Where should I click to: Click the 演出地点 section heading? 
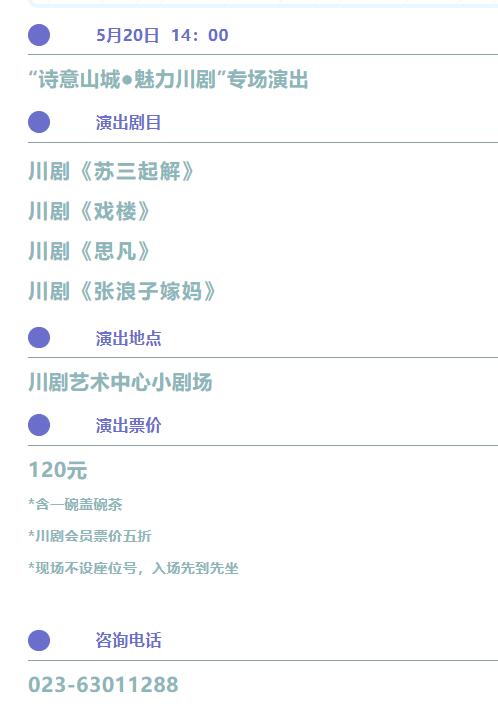(129, 338)
